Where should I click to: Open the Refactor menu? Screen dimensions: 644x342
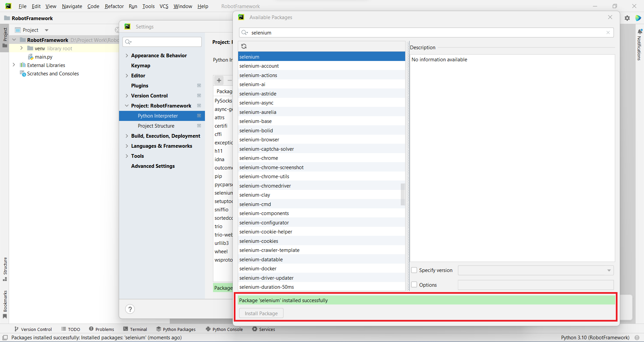pos(114,6)
